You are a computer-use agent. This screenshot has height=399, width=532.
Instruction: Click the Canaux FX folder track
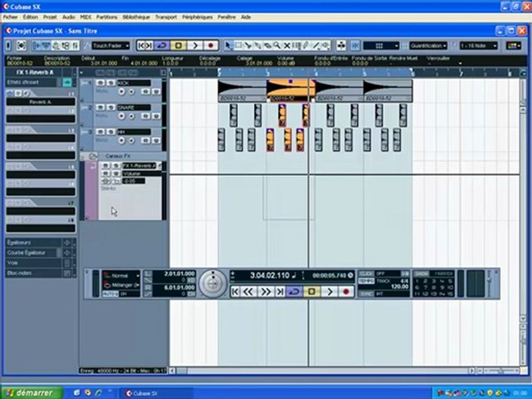(x=124, y=156)
